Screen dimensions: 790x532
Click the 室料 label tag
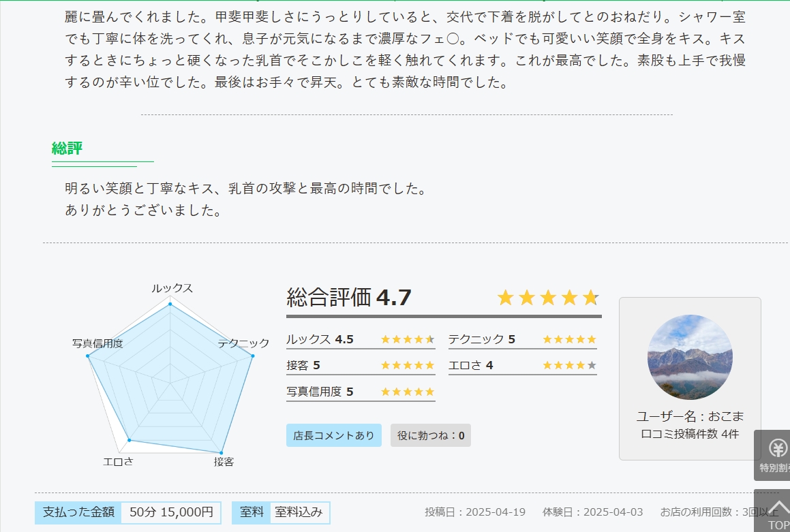click(252, 512)
